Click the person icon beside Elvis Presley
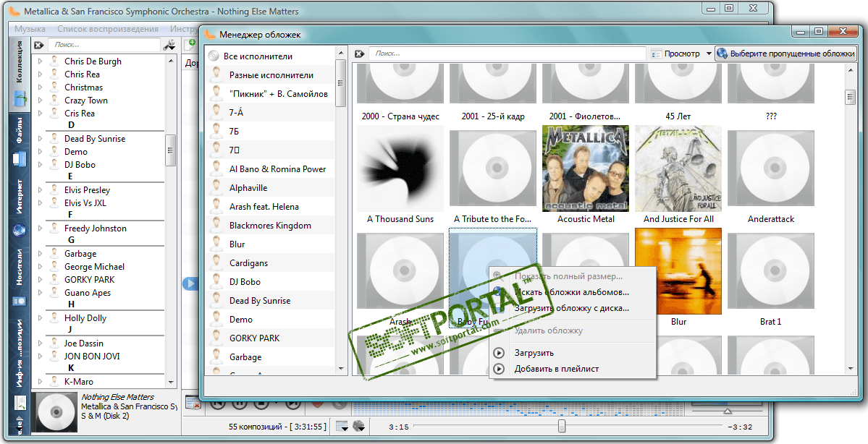This screenshot has width=868, height=444. click(x=54, y=189)
